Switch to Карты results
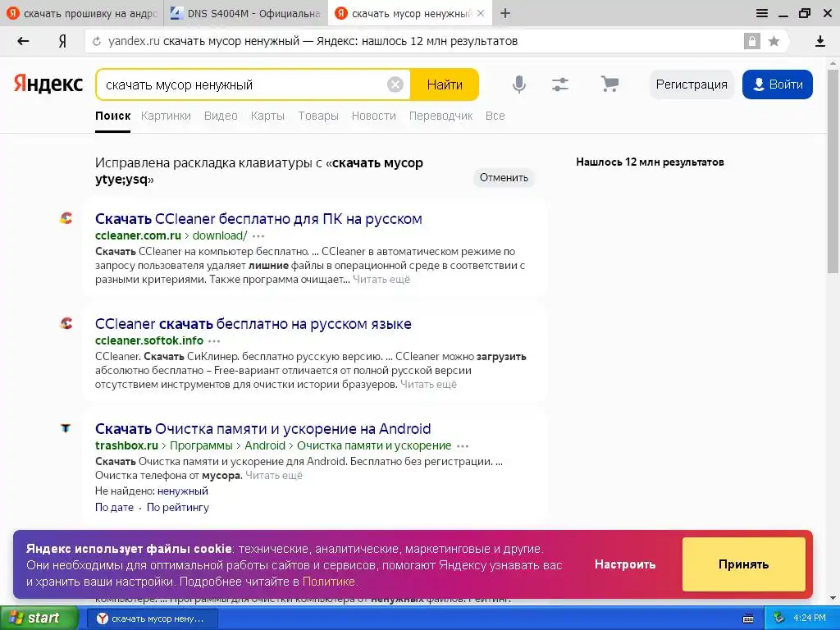Viewport: 840px width, 630px height. coord(267,116)
